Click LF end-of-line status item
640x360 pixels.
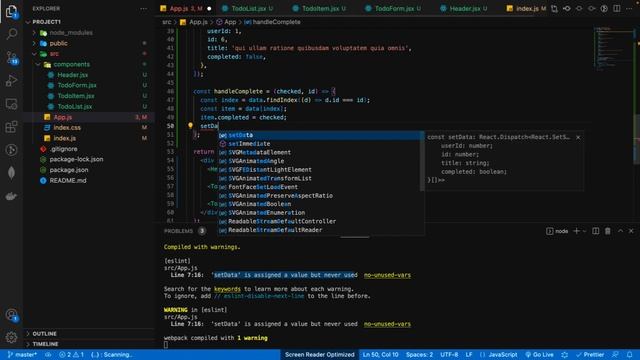tap(469, 355)
